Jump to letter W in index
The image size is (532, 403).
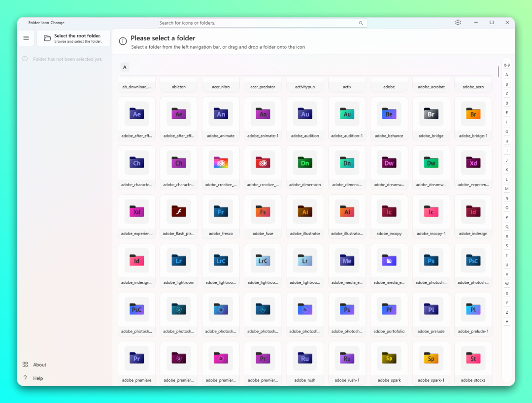tap(507, 284)
